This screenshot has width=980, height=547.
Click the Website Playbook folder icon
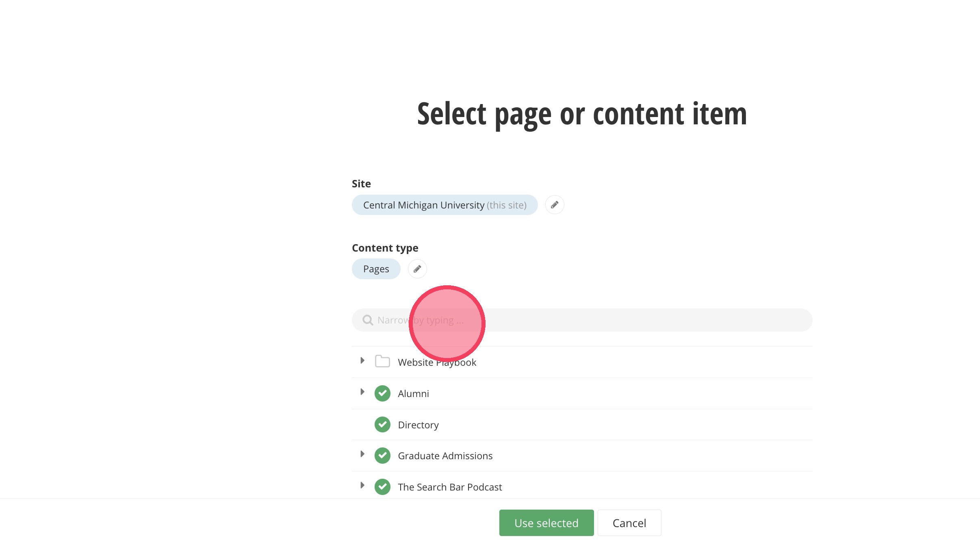382,361
